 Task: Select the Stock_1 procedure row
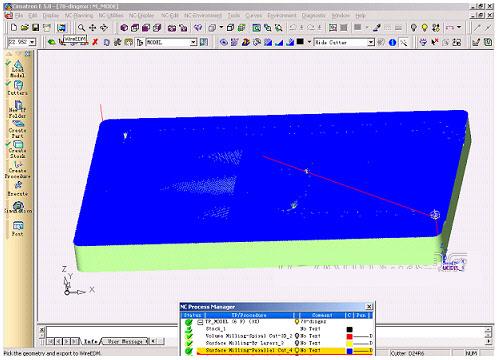pos(277,329)
